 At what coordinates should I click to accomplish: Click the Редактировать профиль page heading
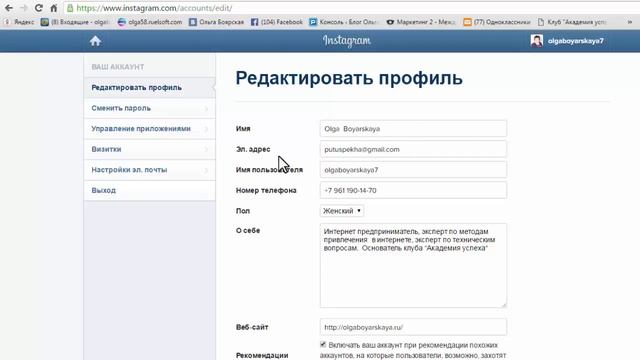[349, 78]
